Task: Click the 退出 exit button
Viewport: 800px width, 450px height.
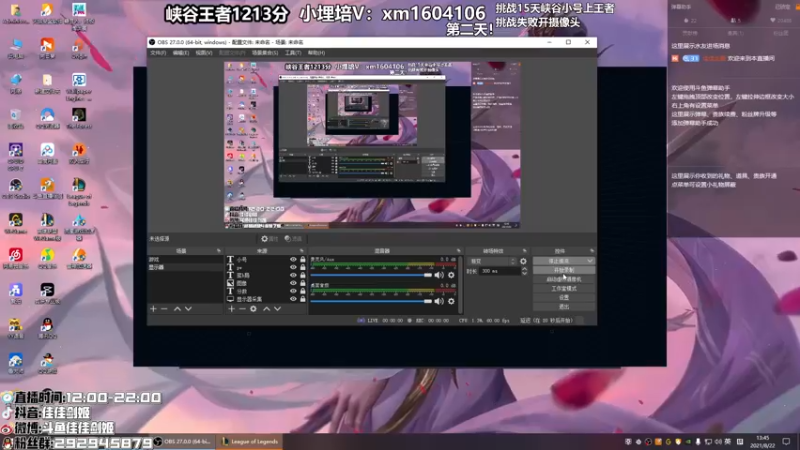Action: pyautogui.click(x=564, y=307)
